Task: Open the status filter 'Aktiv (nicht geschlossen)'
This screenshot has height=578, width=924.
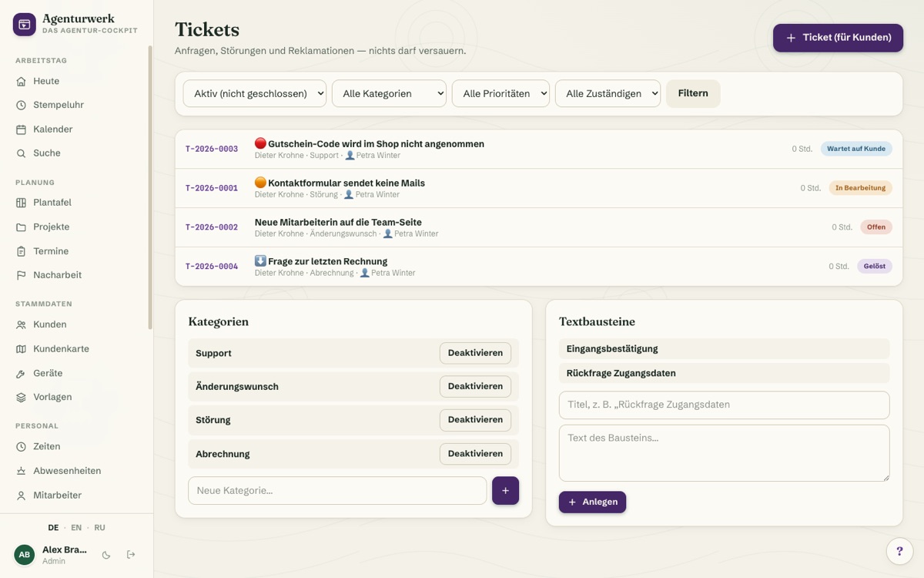Action: (254, 93)
